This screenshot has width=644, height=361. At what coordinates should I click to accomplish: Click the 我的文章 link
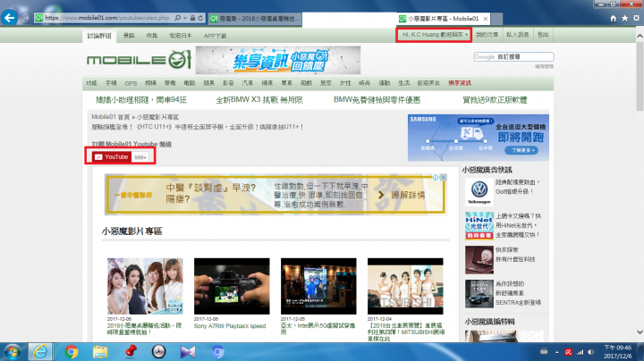tap(487, 35)
